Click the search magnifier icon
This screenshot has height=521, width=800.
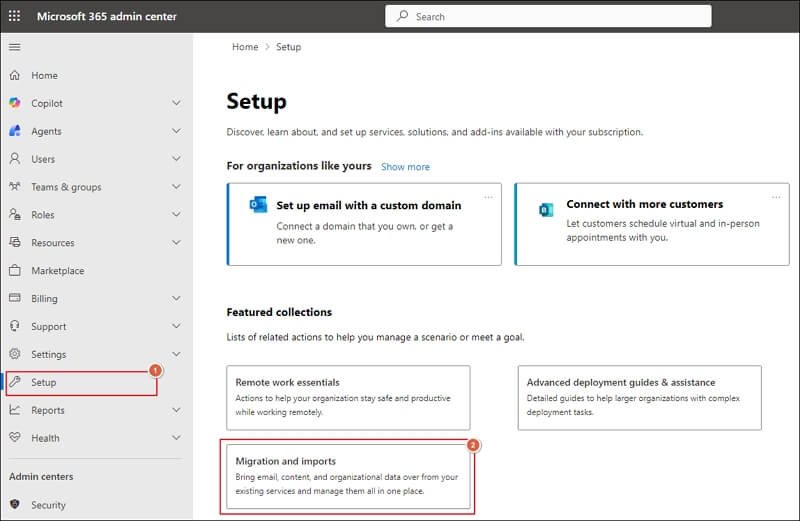403,16
